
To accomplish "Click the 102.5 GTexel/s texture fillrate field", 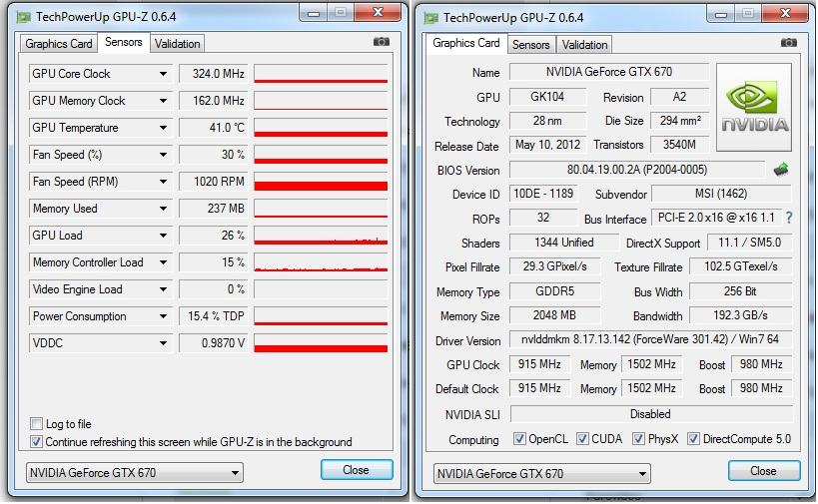I will [x=741, y=266].
